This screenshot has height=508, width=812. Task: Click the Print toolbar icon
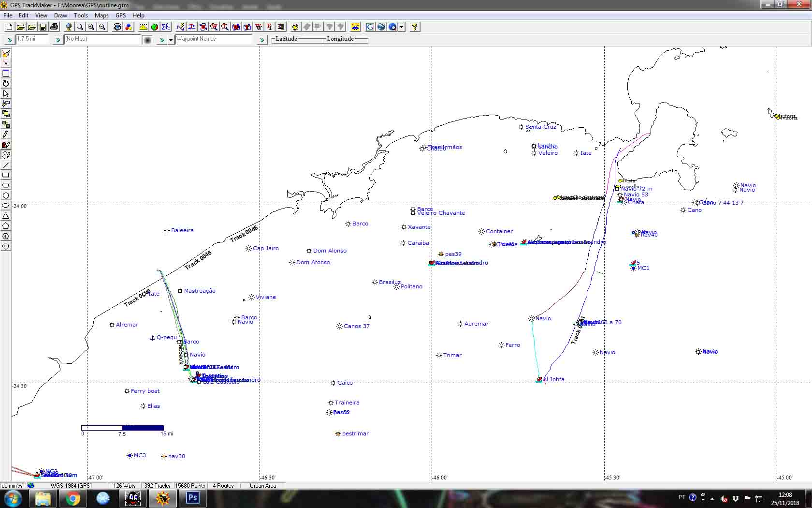[x=54, y=27]
